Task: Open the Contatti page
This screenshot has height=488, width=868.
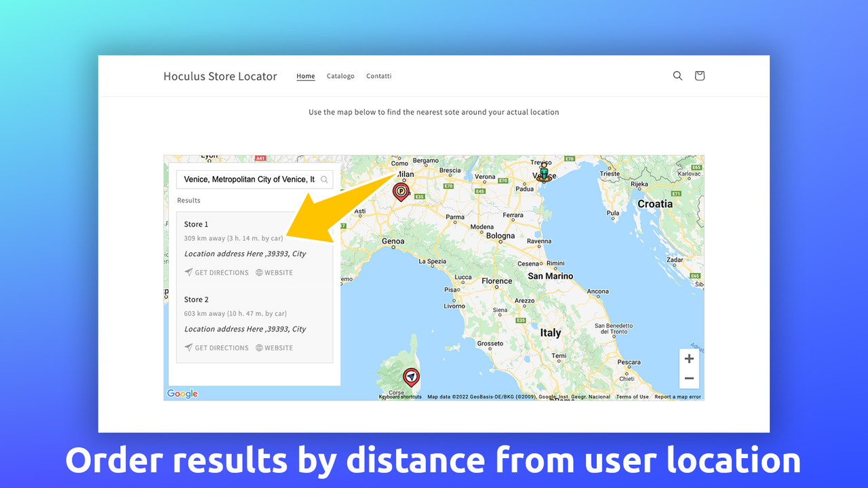Action: coord(378,76)
